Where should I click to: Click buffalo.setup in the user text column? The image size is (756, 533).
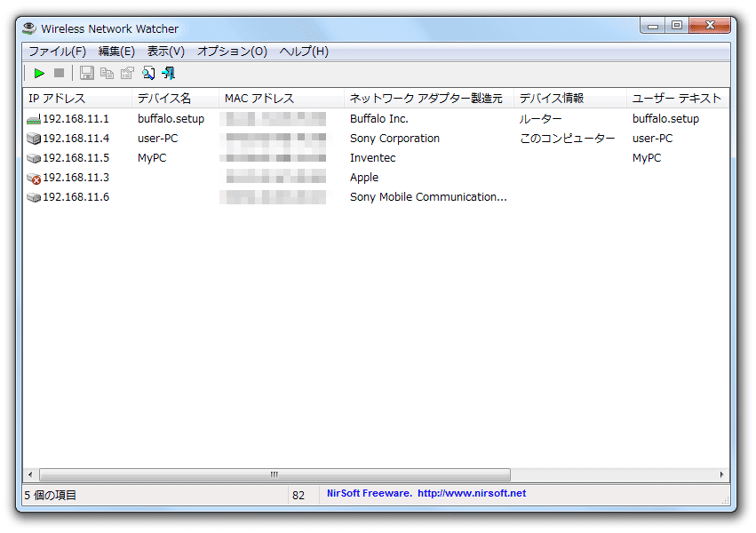(666, 118)
